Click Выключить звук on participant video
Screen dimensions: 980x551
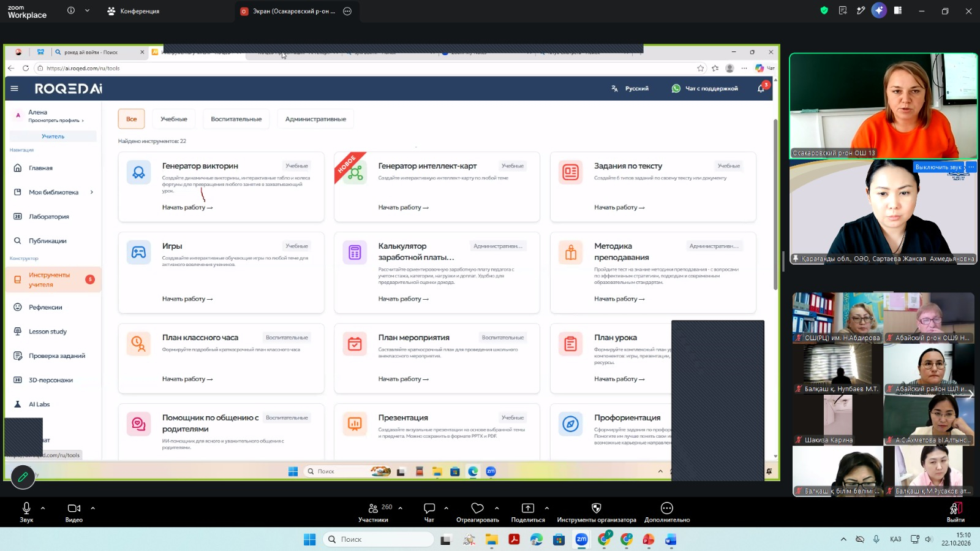coord(938,167)
